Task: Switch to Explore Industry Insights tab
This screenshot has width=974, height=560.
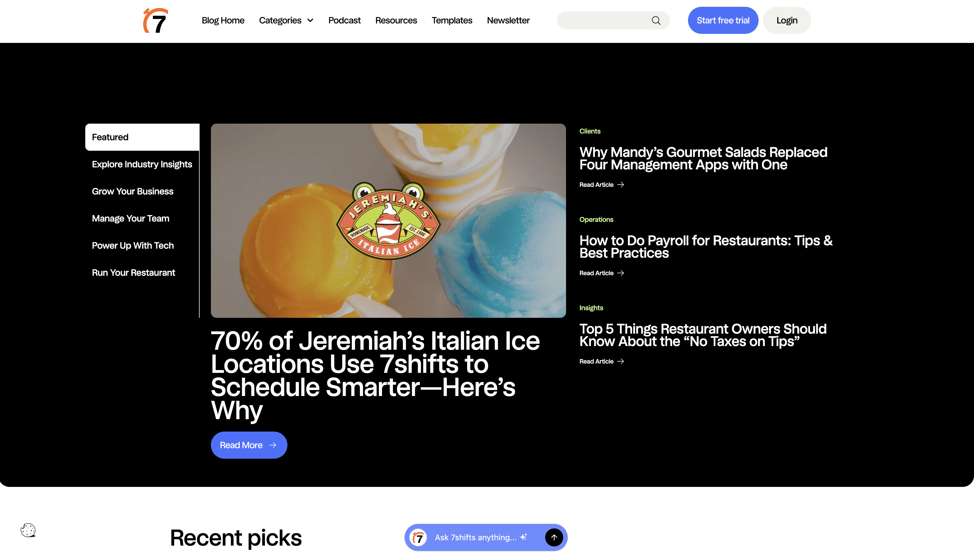Action: click(142, 164)
